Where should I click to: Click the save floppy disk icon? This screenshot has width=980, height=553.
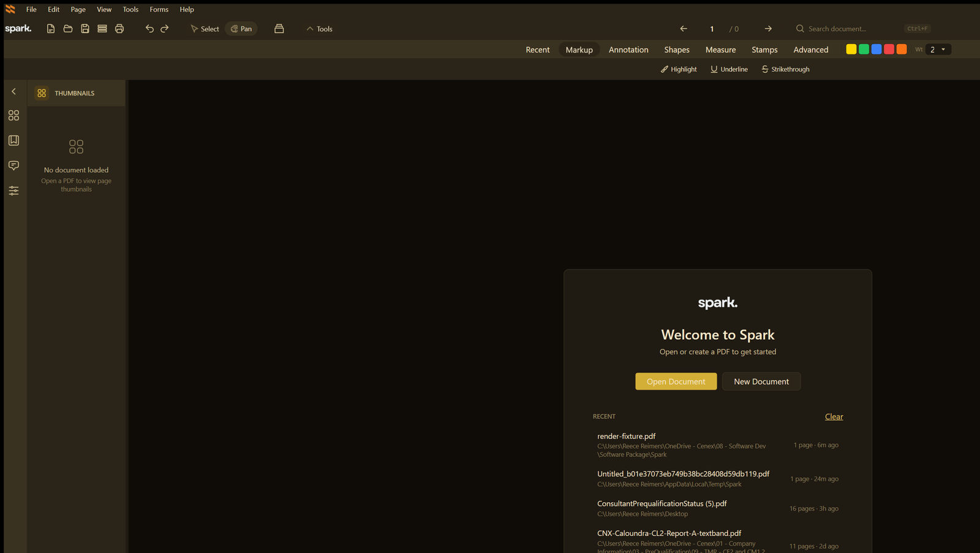(x=85, y=29)
